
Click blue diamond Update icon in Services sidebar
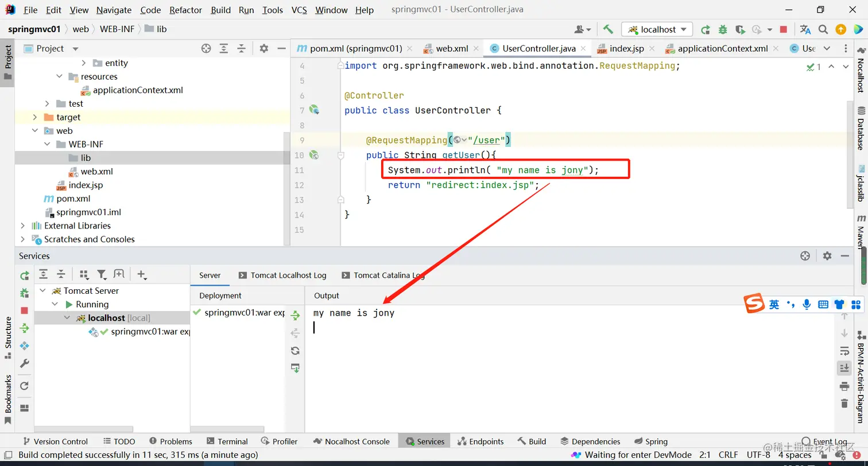coord(24,345)
